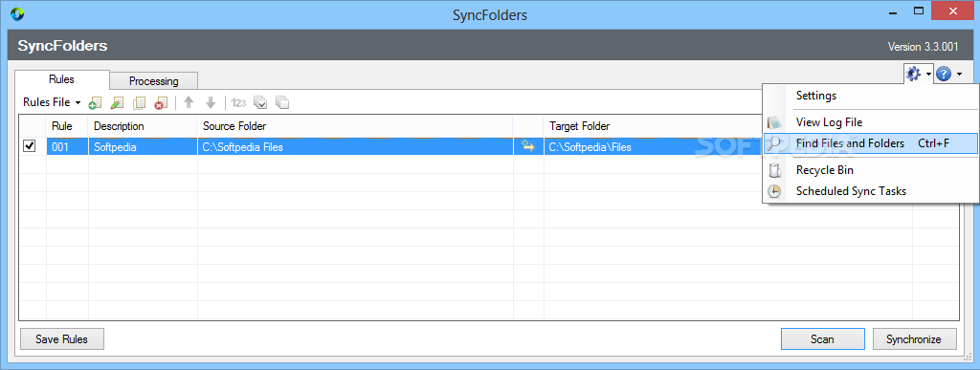Click the Scan button
Image resolution: width=980 pixels, height=370 pixels.
(x=822, y=339)
